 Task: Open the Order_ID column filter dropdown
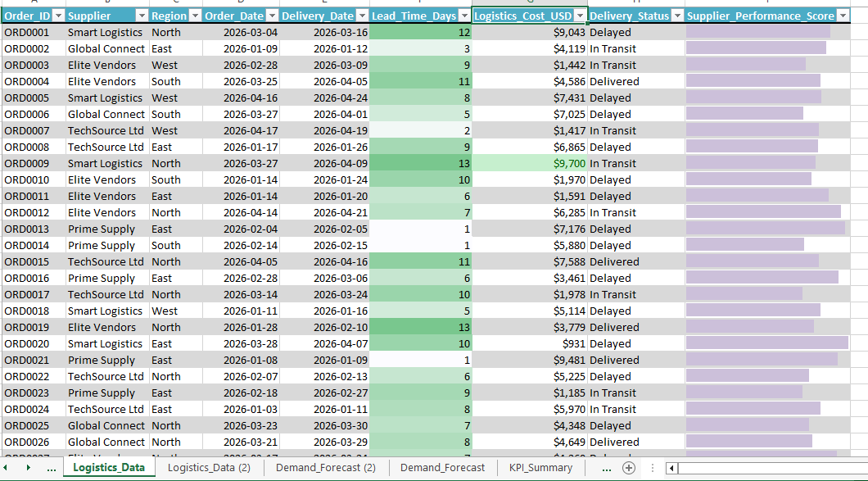[x=58, y=16]
